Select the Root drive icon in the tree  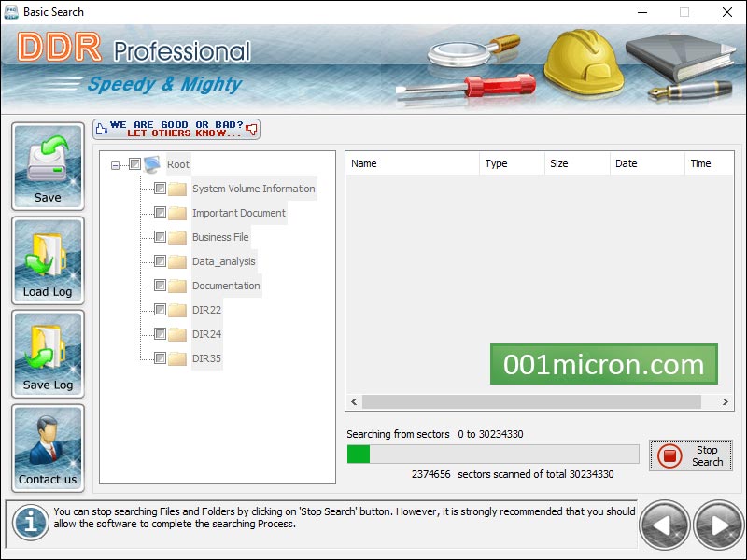click(152, 164)
